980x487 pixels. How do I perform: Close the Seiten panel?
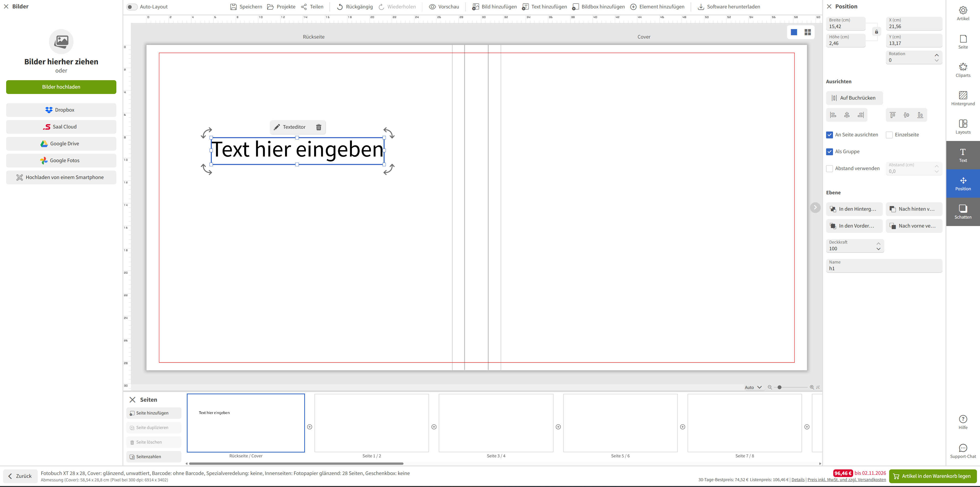(132, 400)
